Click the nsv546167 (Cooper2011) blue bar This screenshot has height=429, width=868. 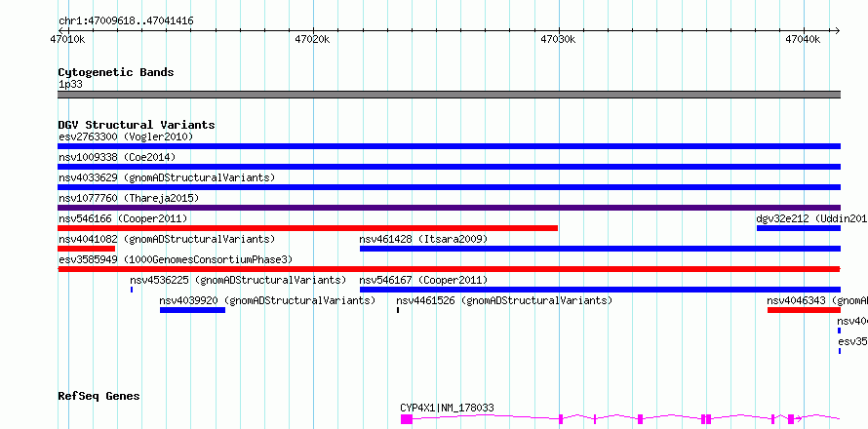pos(600,290)
